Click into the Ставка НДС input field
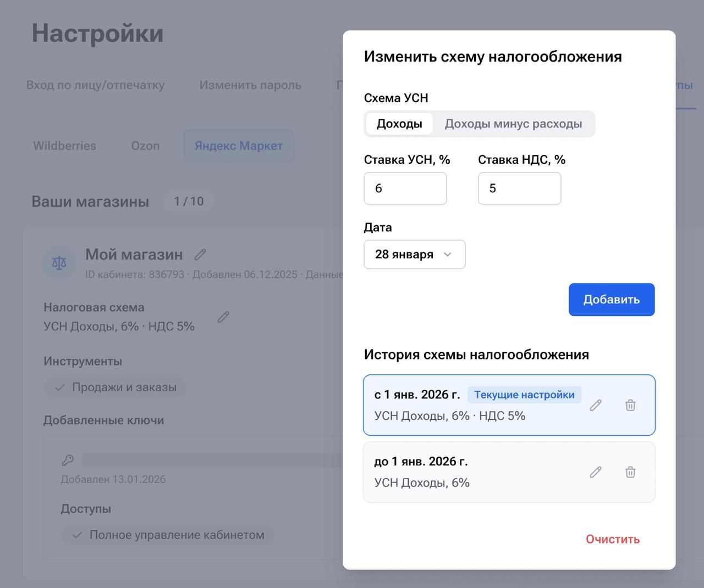The width and height of the screenshot is (704, 588). click(519, 188)
